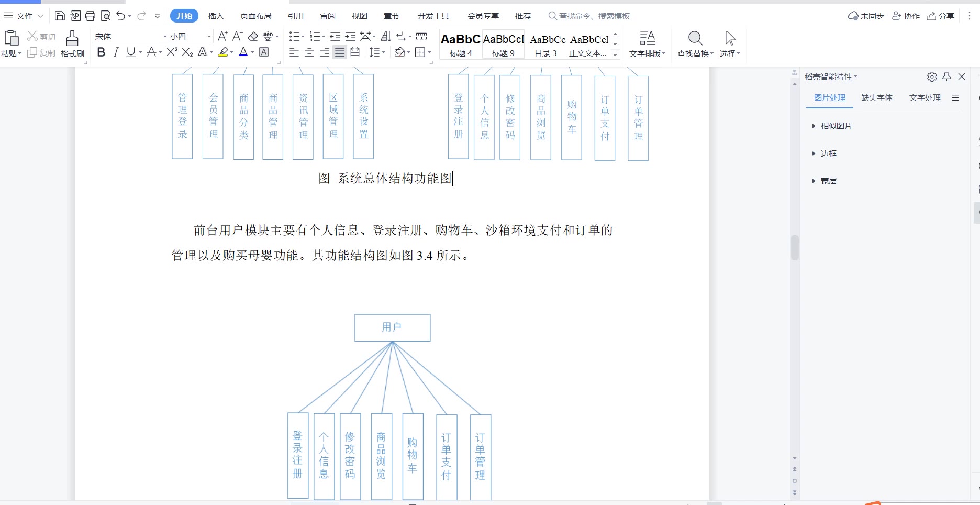Viewport: 980px width, 505px height.
Task: Increase font size with A+ icon
Action: tap(222, 36)
